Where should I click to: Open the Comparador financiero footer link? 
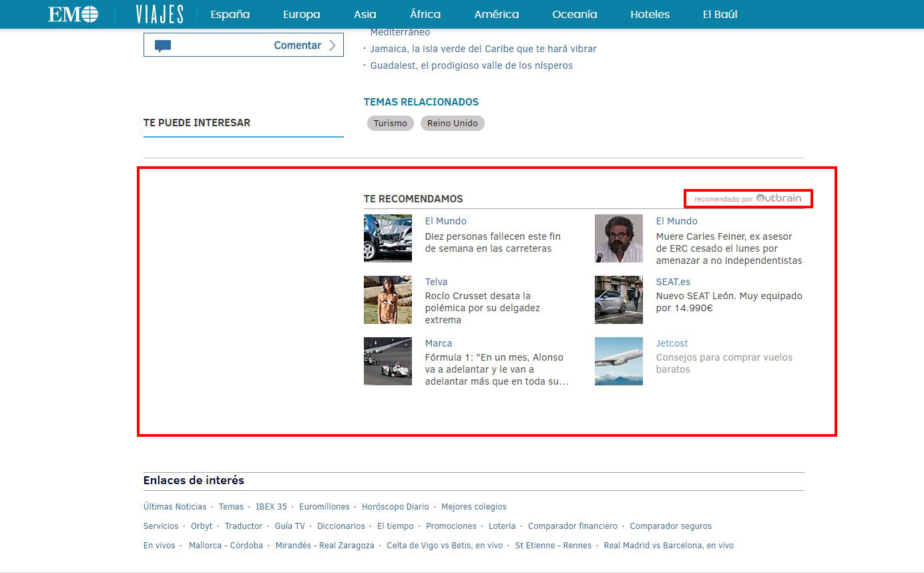click(x=573, y=526)
